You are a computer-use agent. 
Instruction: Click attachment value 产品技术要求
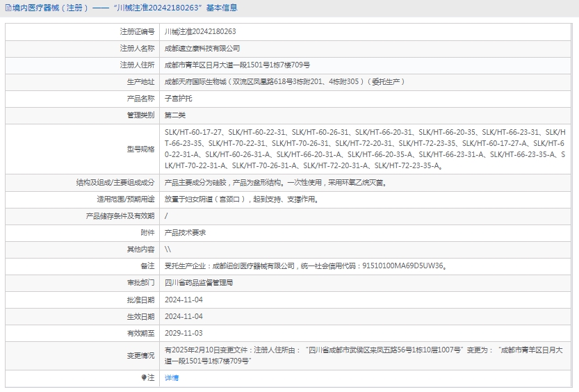tap(185, 233)
